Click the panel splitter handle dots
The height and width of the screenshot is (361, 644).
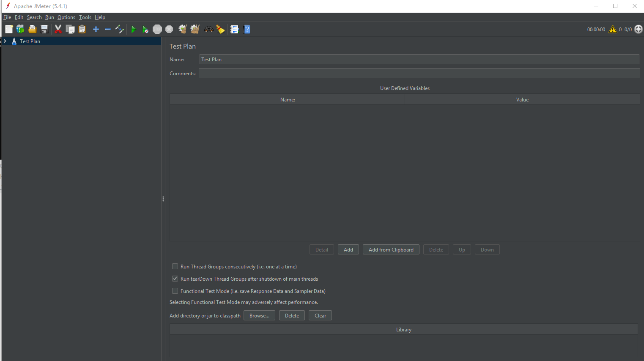163,199
